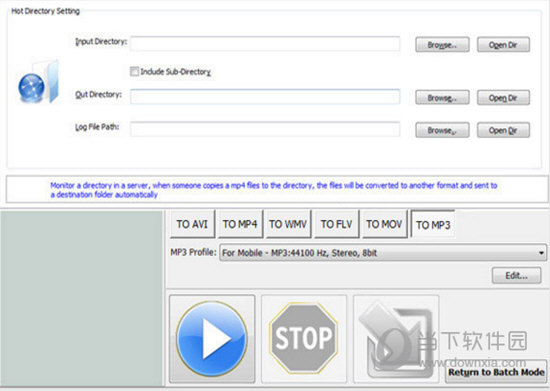Image resolution: width=550 pixels, height=391 pixels.
Task: Click the globe and folder icon
Action: [x=39, y=82]
